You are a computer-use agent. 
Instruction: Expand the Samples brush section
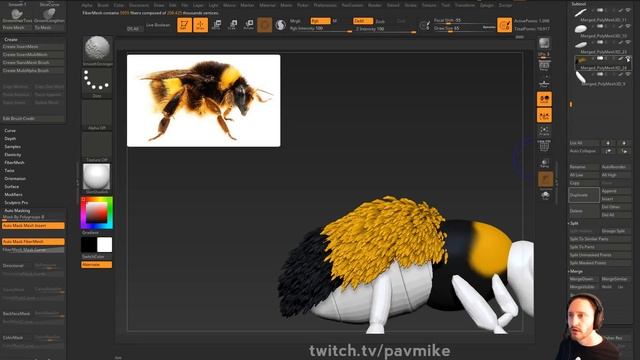(x=12, y=147)
